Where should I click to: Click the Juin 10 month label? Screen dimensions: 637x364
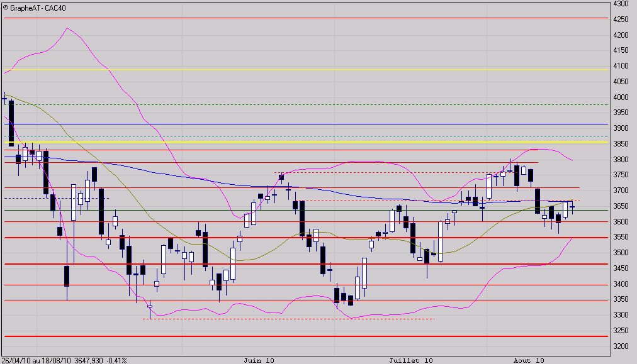[x=259, y=360]
